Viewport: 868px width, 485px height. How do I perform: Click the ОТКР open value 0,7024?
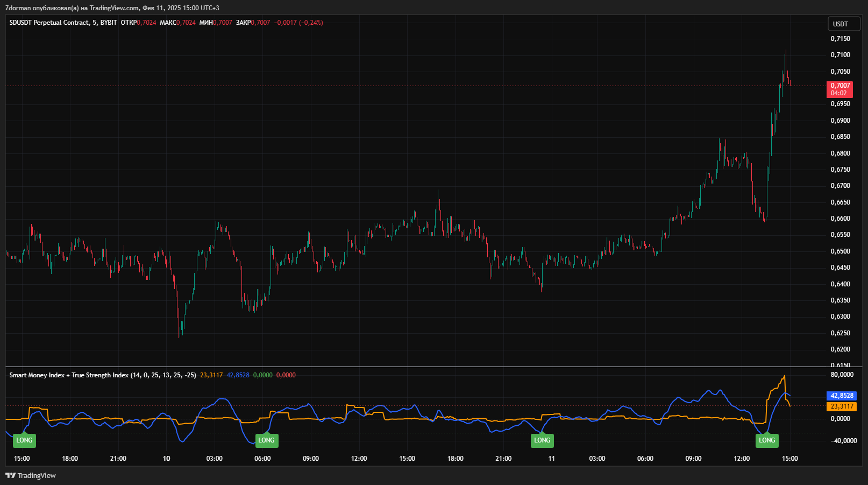[x=147, y=23]
